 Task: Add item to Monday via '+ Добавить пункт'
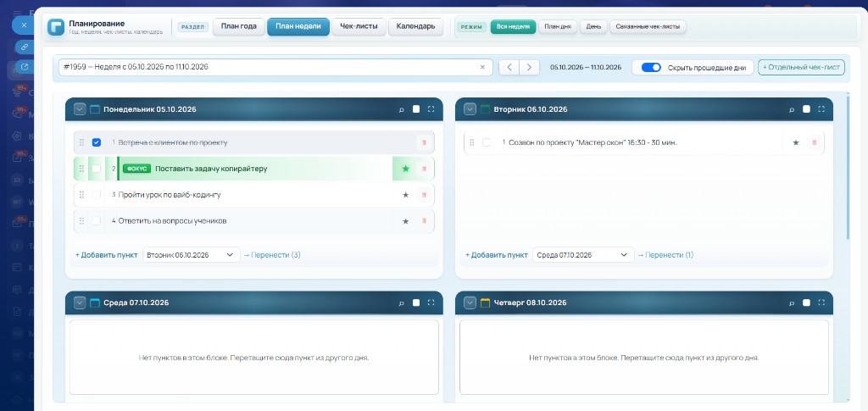pyautogui.click(x=106, y=255)
